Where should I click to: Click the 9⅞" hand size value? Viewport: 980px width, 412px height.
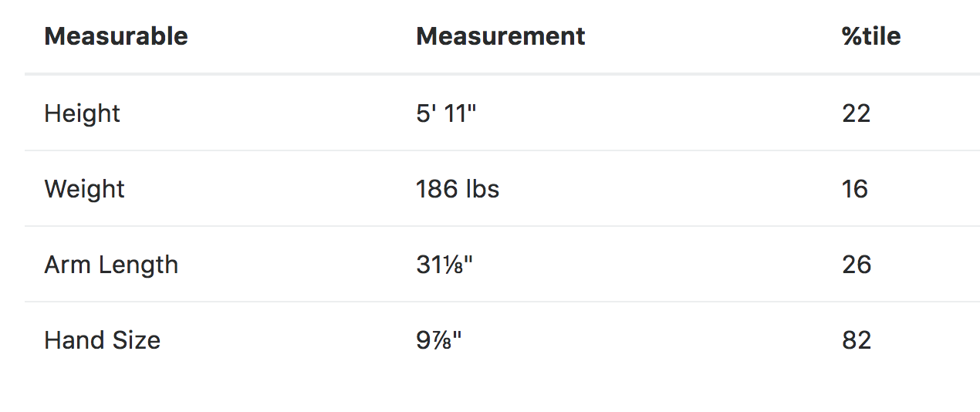click(438, 340)
